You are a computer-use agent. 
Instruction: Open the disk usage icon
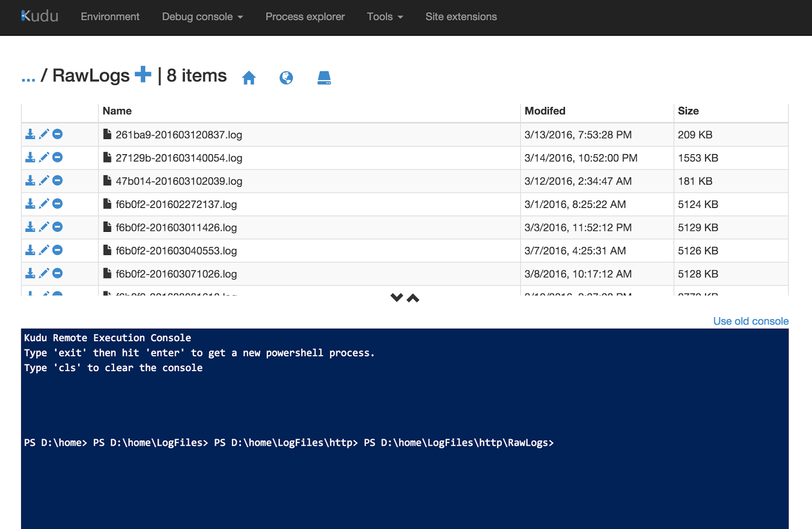click(x=324, y=78)
